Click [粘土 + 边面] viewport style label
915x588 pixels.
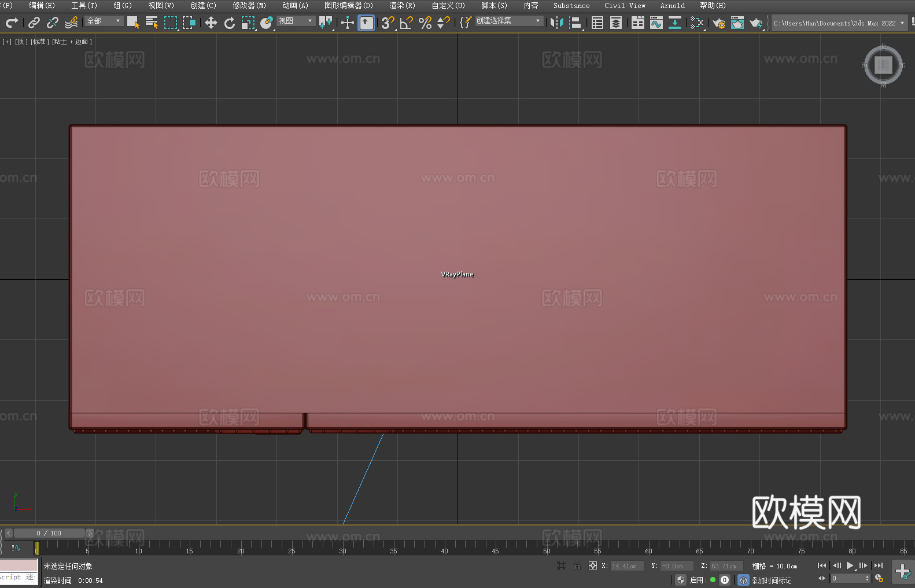(72, 42)
